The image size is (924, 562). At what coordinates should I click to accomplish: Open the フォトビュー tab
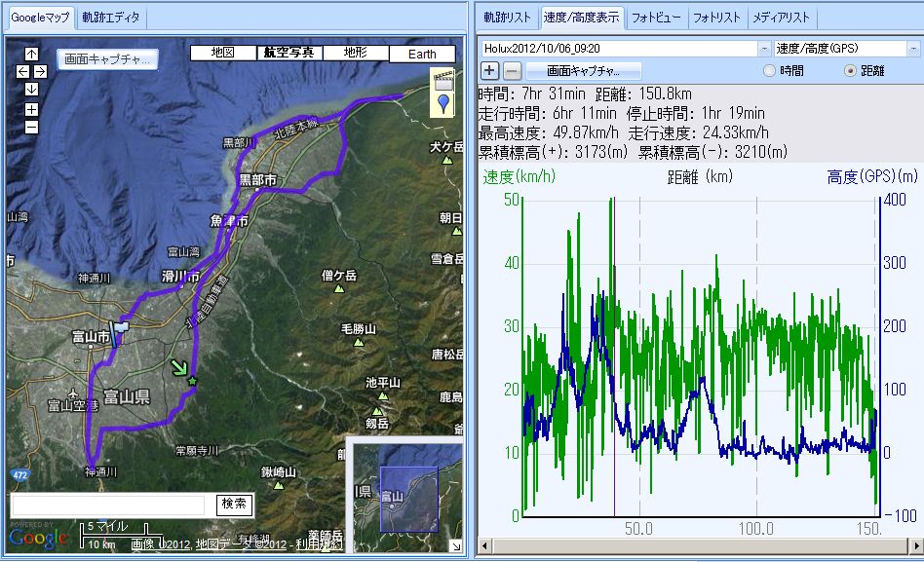click(656, 18)
